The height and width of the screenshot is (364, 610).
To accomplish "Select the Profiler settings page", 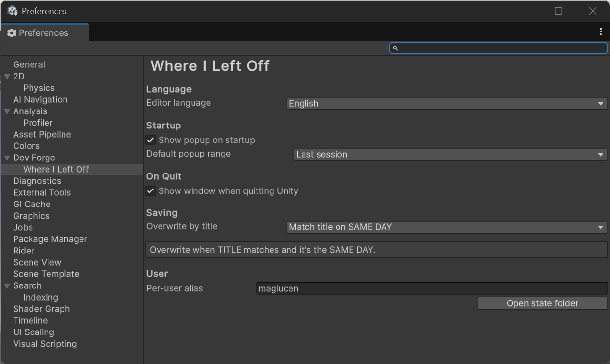I will [37, 123].
